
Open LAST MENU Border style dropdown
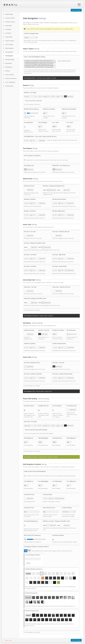[32, 141]
